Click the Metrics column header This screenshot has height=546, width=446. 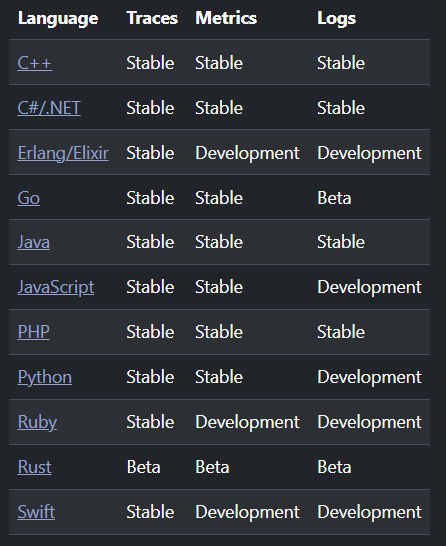pyautogui.click(x=226, y=18)
